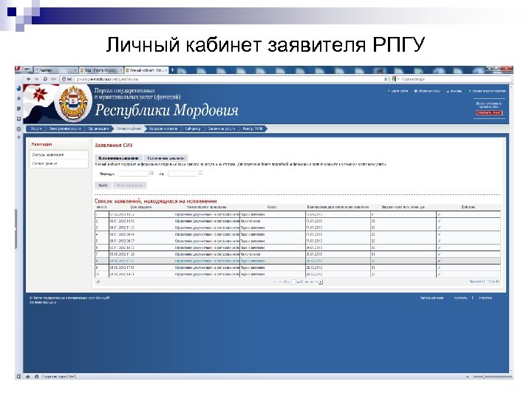
Task: Go back with the browser back arrow
Action: click(29, 79)
